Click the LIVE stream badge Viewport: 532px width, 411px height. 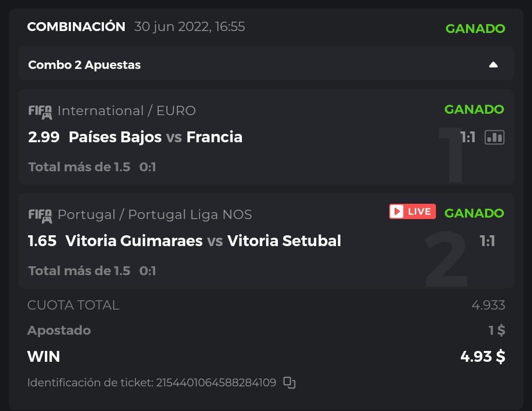coord(412,212)
